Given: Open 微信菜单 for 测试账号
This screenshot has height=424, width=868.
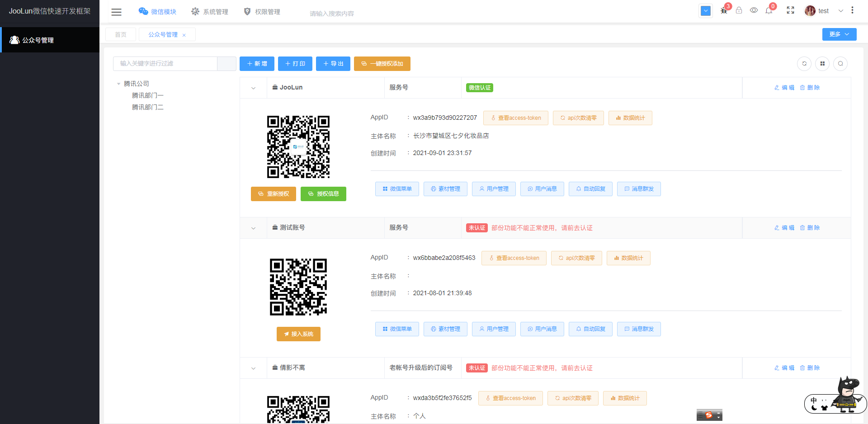Looking at the screenshot, I should point(397,329).
